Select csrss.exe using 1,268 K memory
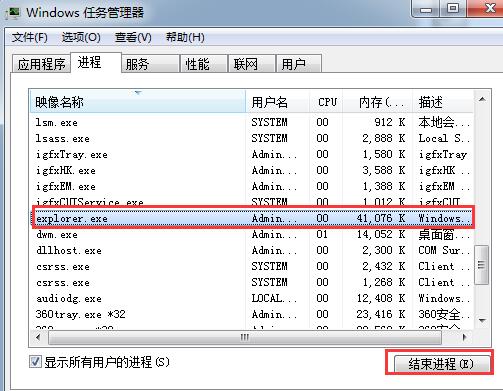This screenshot has width=503, height=391. coord(252,282)
